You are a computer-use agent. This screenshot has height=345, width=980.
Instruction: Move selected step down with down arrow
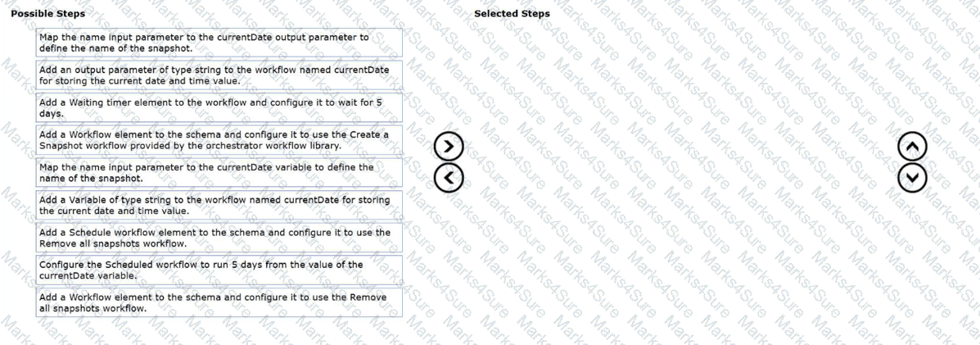pos(913,176)
